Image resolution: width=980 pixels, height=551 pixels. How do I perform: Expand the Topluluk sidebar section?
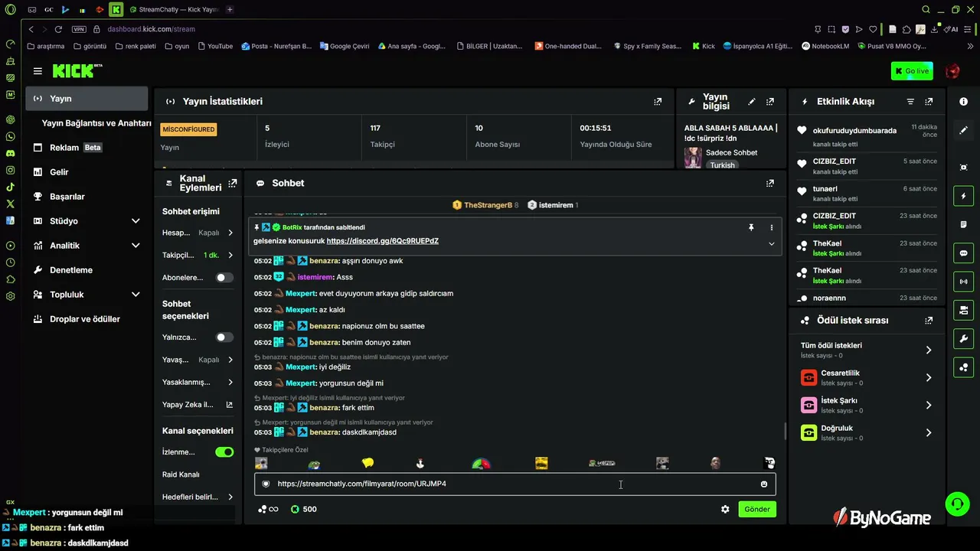(87, 295)
